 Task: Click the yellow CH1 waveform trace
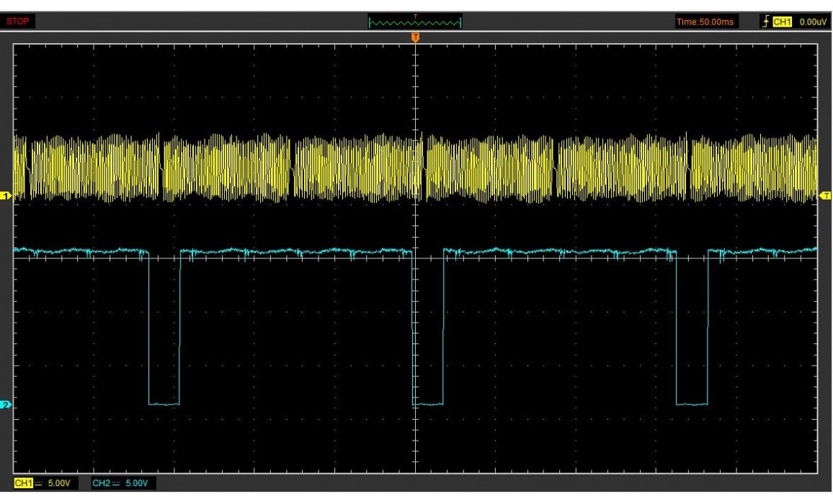coord(216,167)
